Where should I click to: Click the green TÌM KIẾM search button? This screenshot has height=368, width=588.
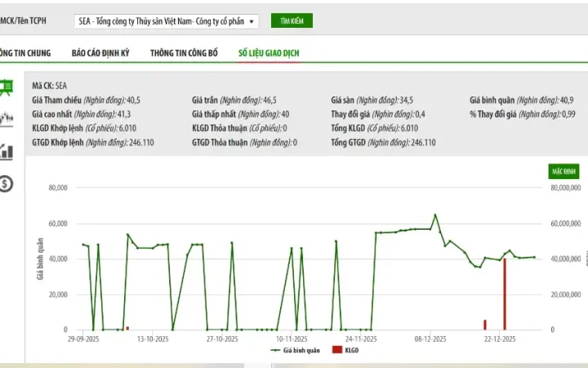click(x=292, y=21)
